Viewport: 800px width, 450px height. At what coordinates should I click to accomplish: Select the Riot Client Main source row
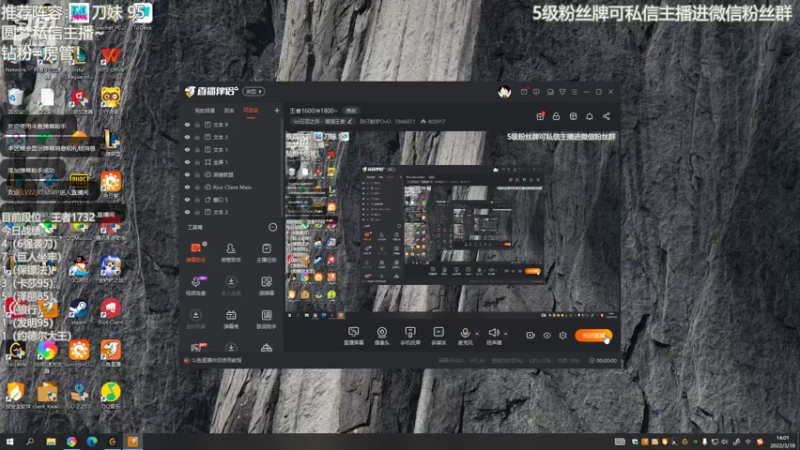[x=231, y=187]
